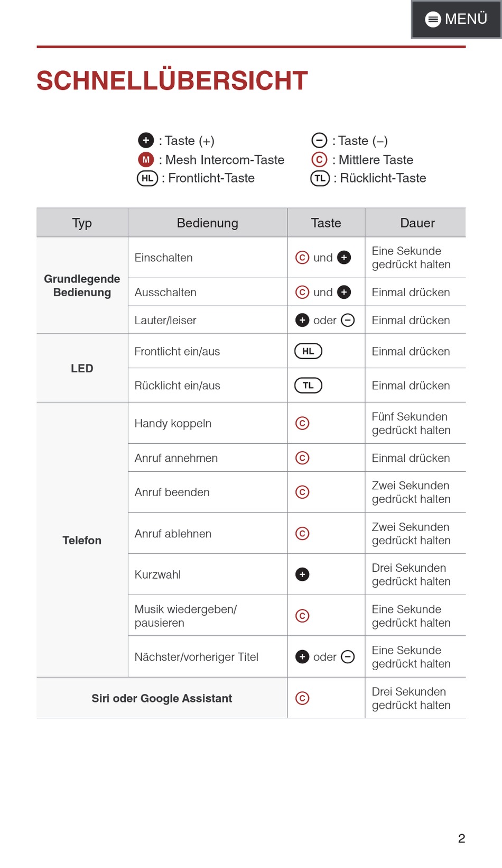Image resolution: width=502 pixels, height=868 pixels.
Task: Click the Telefon row label
Action: point(82,540)
